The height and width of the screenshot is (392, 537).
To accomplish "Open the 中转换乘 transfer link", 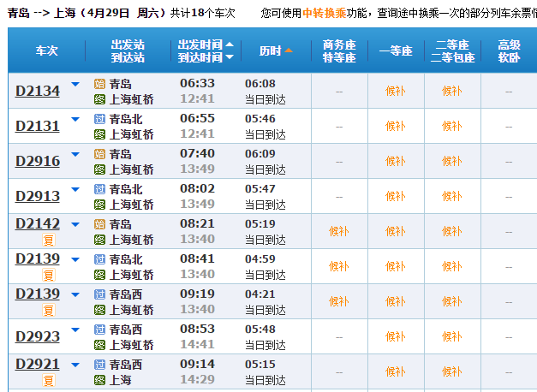I will click(324, 14).
